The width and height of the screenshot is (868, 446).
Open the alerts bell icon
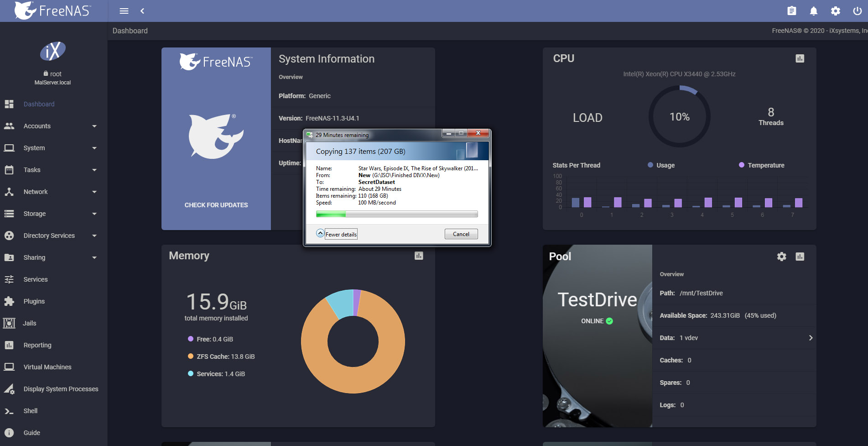point(814,11)
